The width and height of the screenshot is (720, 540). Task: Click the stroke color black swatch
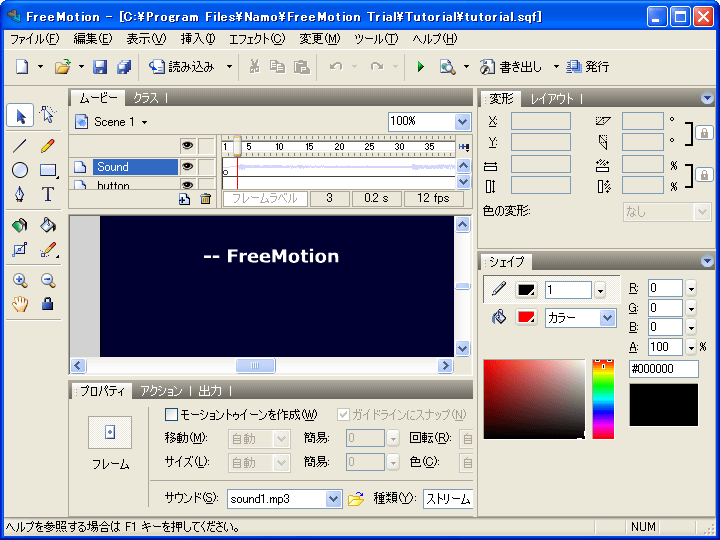pos(526,290)
